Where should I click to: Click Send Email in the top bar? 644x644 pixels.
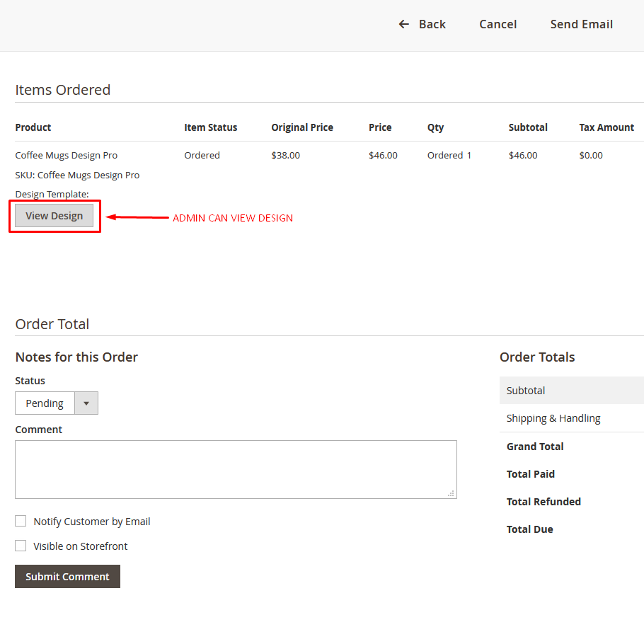pos(581,24)
